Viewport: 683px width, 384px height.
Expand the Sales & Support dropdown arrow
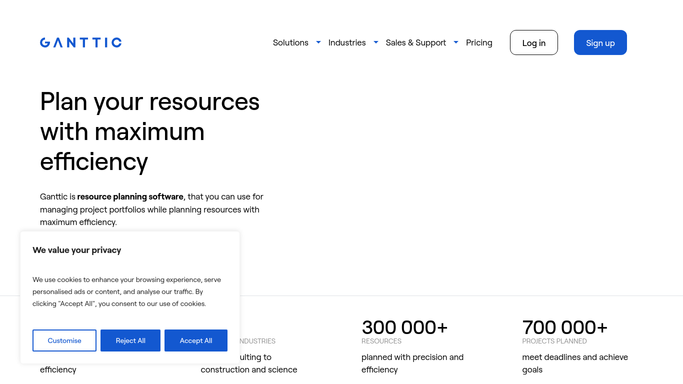pyautogui.click(x=456, y=42)
